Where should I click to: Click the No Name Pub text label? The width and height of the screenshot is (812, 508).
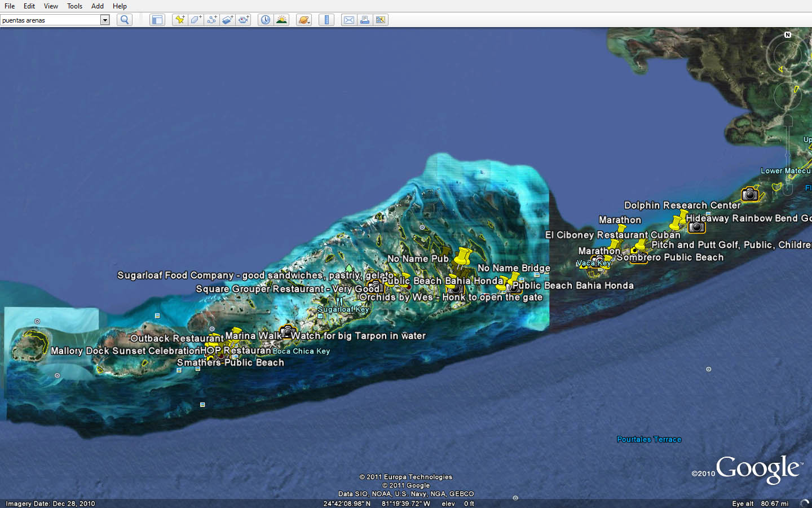click(x=418, y=259)
